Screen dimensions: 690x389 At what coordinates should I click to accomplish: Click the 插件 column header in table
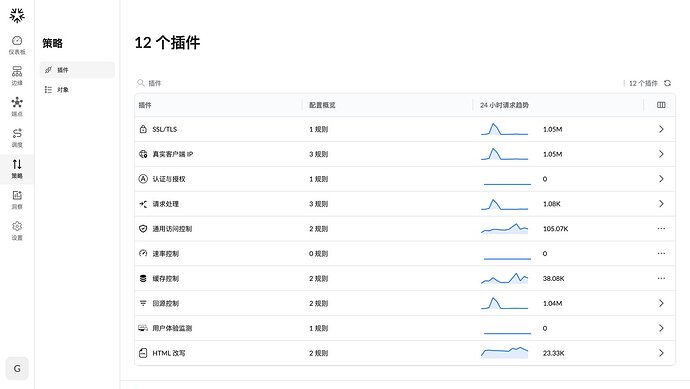pos(145,105)
